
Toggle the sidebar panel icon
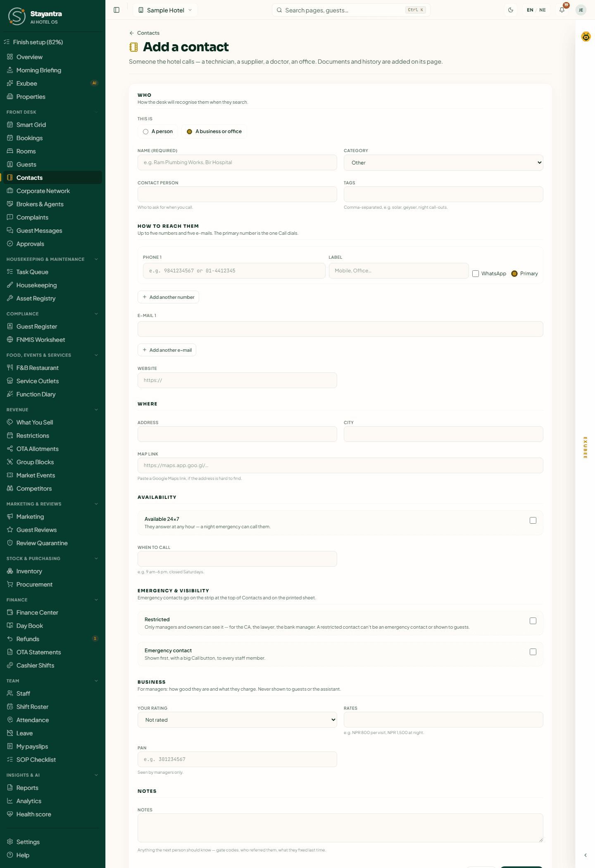click(117, 10)
